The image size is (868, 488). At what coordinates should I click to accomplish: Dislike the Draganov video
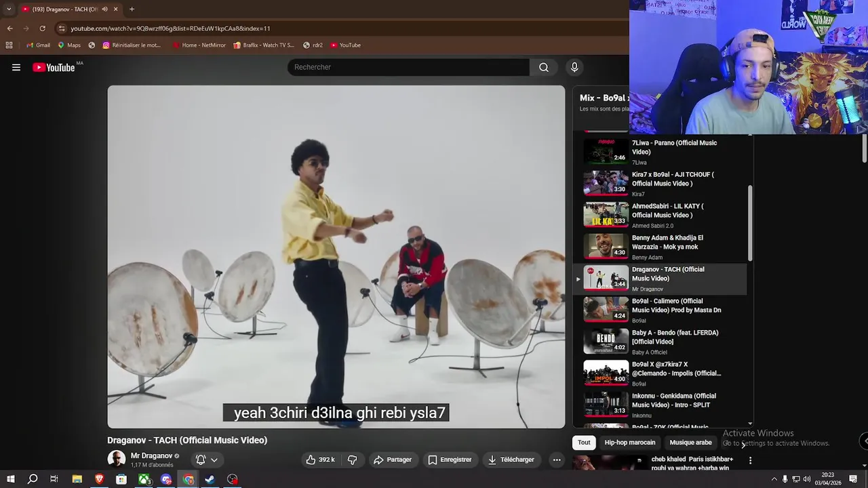tap(353, 460)
